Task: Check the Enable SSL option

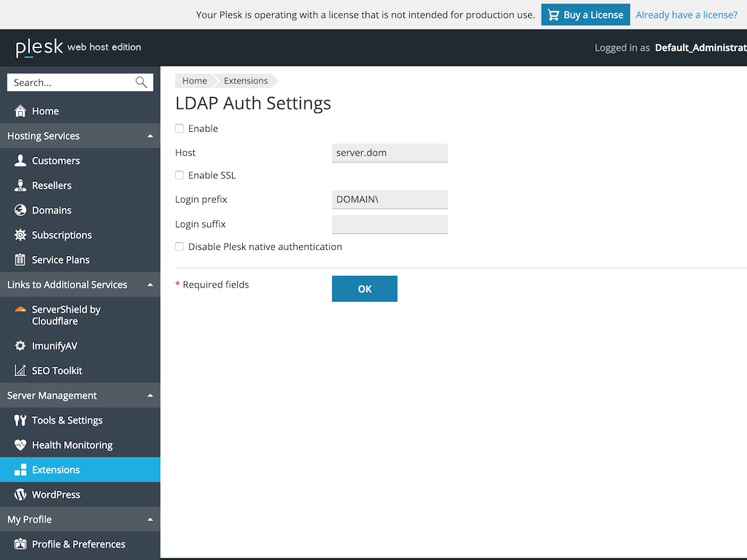Action: tap(179, 175)
